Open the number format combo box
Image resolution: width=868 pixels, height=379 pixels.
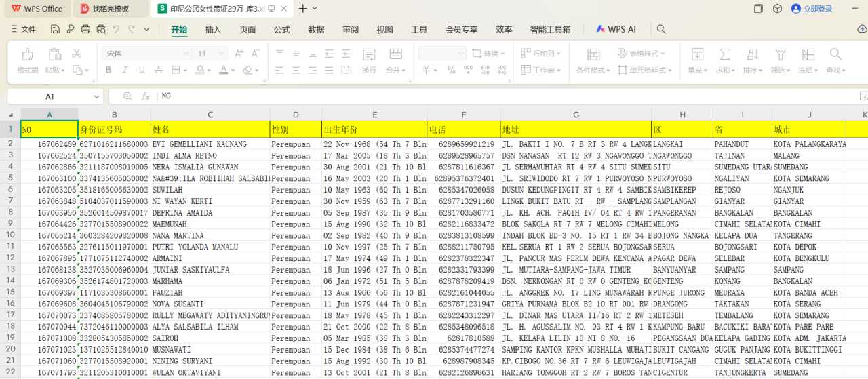pyautogui.click(x=442, y=53)
